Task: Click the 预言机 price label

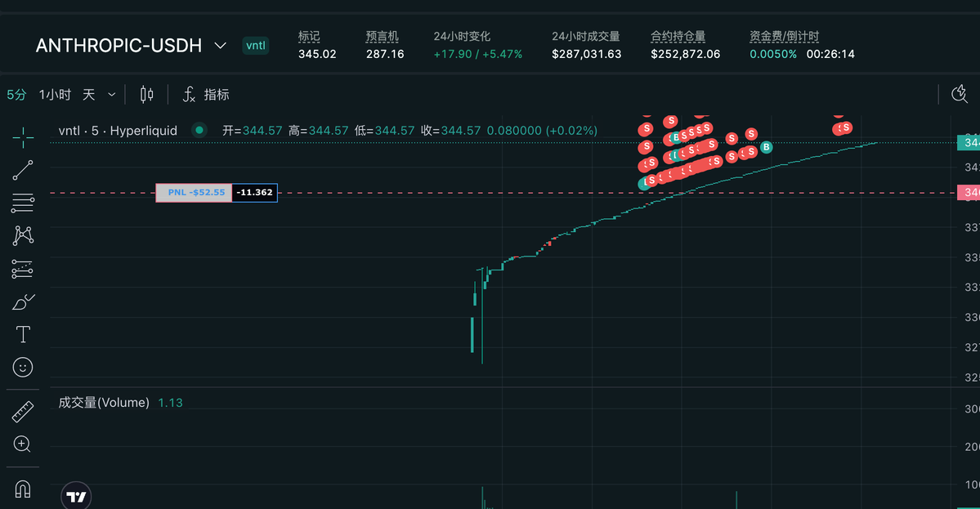Action: tap(382, 36)
